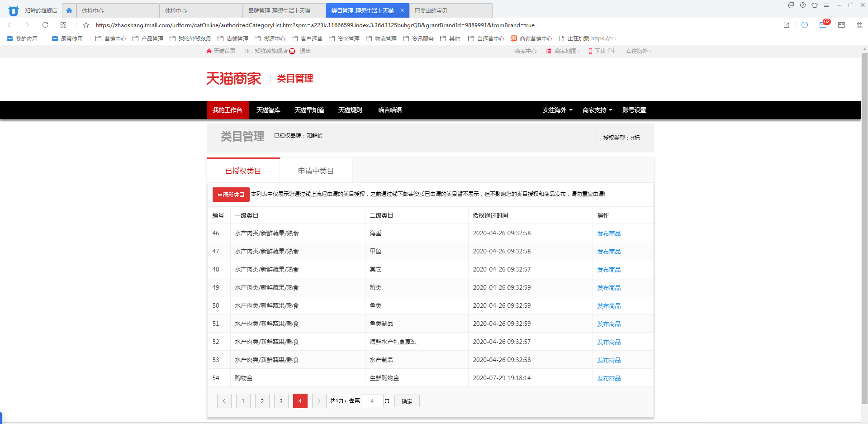
Task: Click the share icon in address bar
Action: [x=786, y=25]
